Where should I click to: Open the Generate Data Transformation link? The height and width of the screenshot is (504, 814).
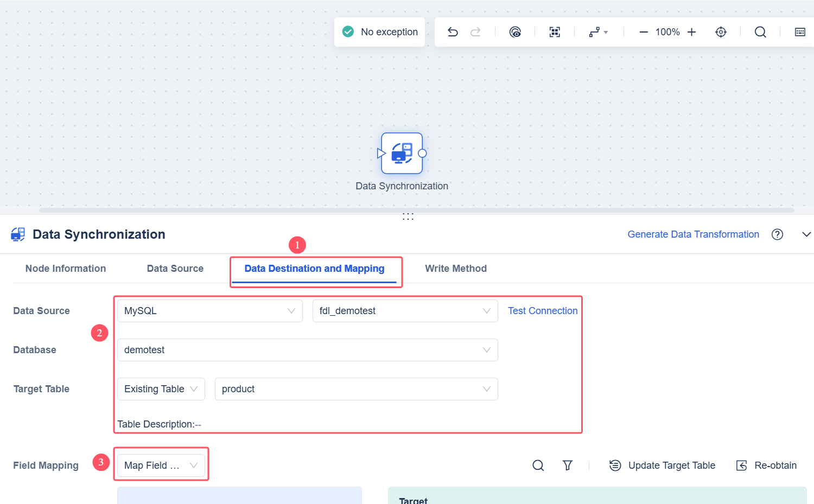click(x=694, y=234)
